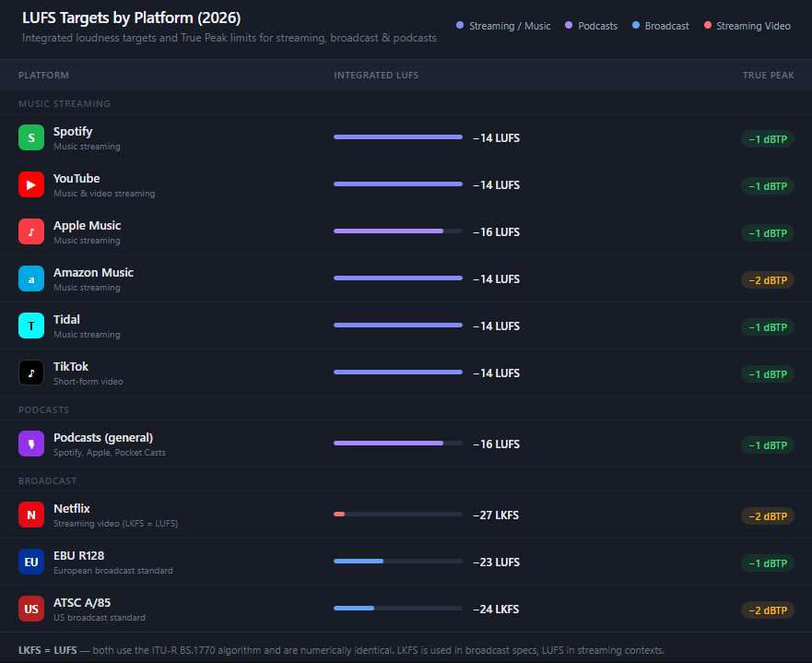
Task: Click the Netflix loudness bar
Action: click(x=398, y=515)
